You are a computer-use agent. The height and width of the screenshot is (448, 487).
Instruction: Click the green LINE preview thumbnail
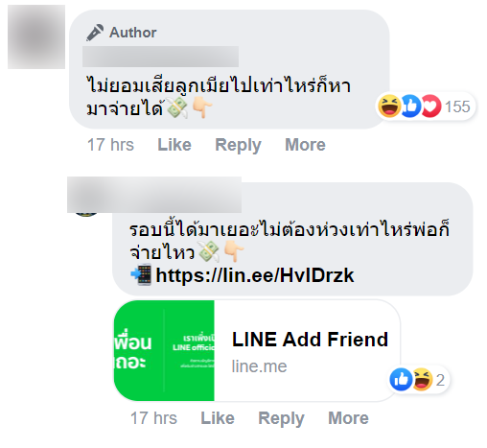pos(164,350)
